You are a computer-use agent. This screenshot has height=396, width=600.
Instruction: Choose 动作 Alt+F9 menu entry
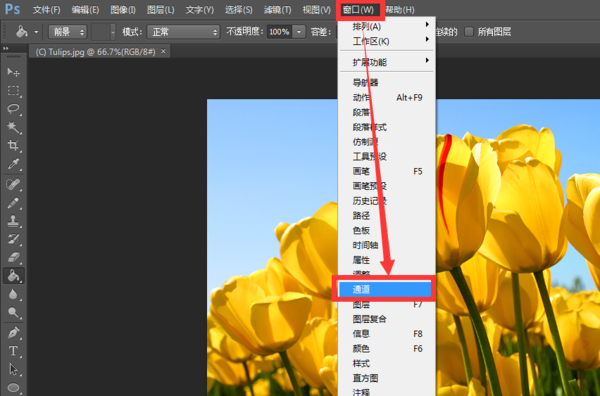tap(386, 98)
